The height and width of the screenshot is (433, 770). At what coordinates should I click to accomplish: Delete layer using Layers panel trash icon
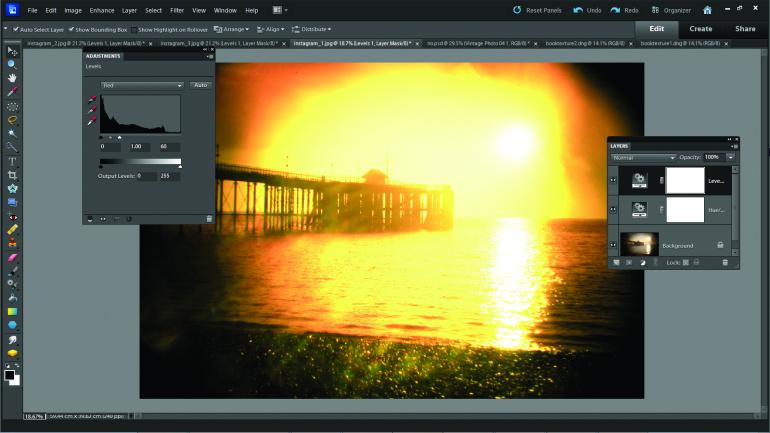coord(725,263)
